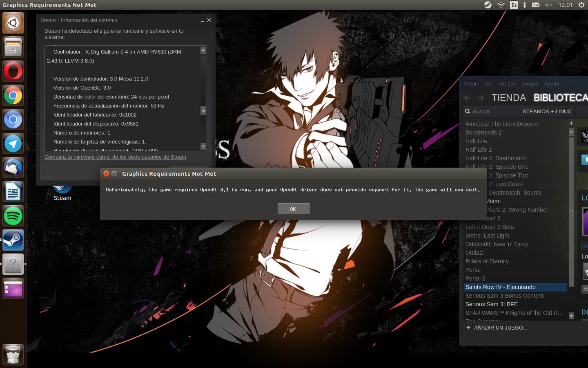588x368 pixels.
Task: Switch to the TIENDA tab
Action: click(508, 98)
